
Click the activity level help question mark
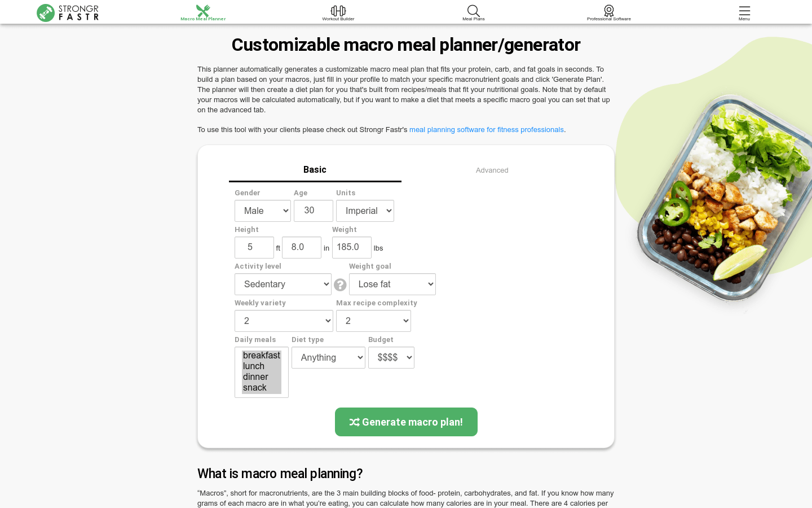[x=340, y=284]
